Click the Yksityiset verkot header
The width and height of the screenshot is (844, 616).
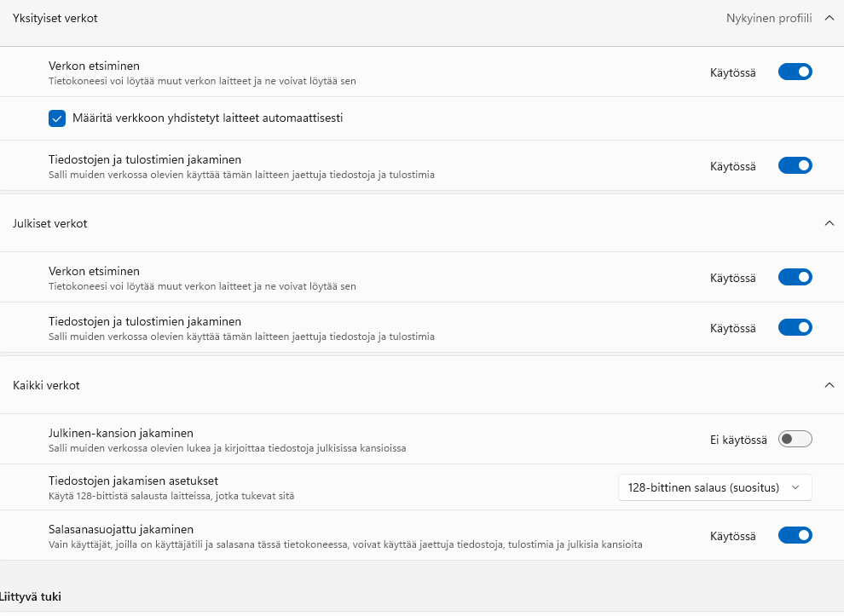(x=49, y=18)
